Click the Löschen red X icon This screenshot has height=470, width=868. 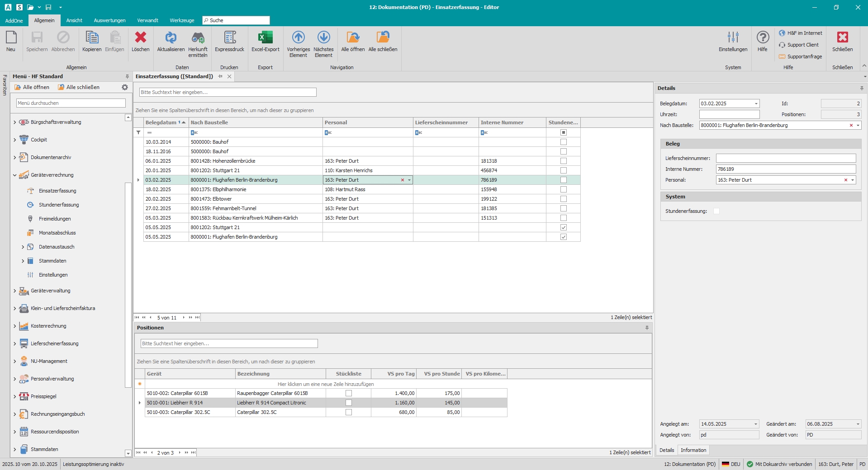[x=140, y=38]
